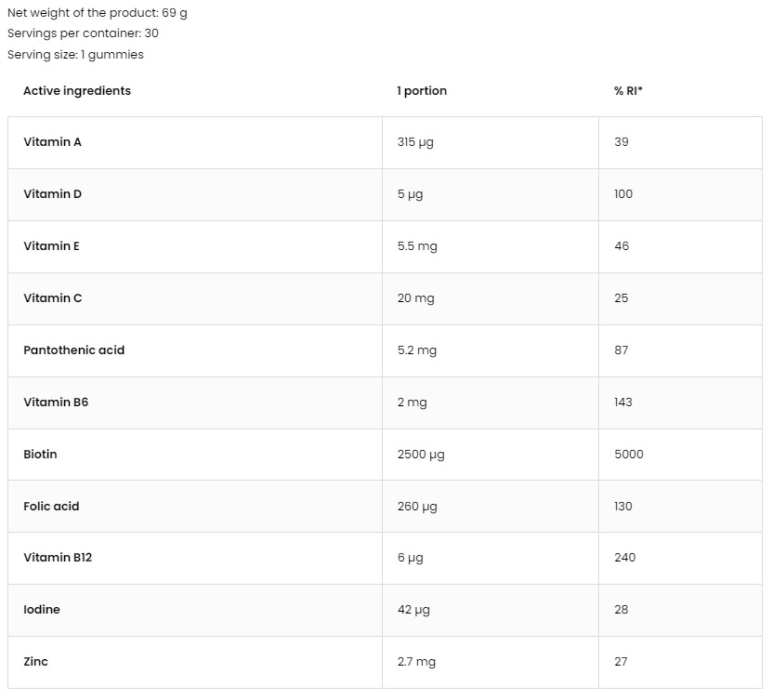Click the Servings per container text
Screen dimensions: 773x700
tap(83, 33)
